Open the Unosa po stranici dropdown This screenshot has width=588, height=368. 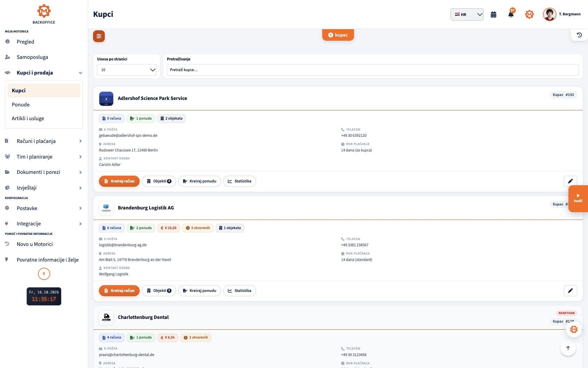[127, 70]
